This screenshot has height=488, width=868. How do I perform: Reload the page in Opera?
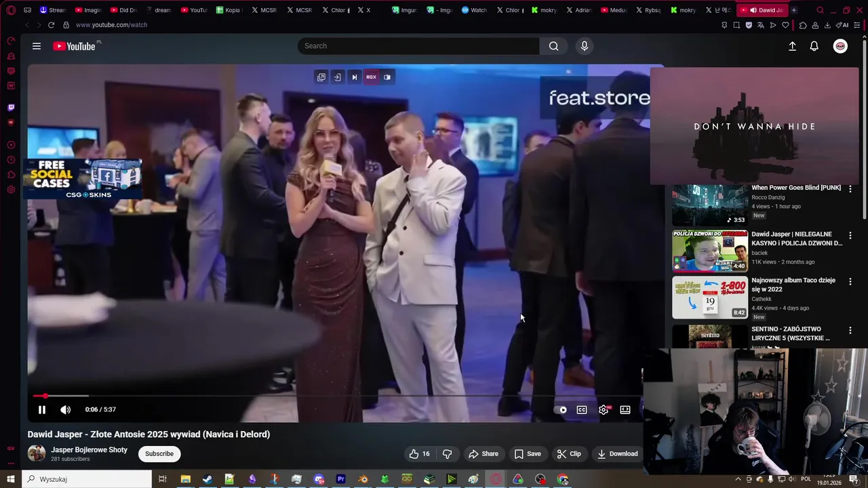[x=51, y=25]
